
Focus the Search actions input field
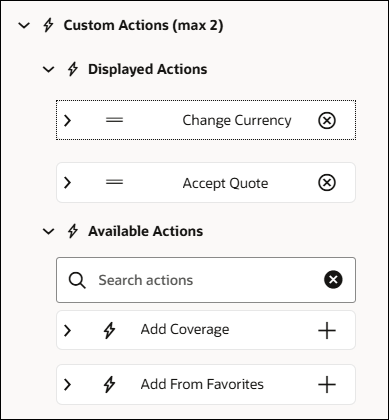pyautogui.click(x=206, y=280)
